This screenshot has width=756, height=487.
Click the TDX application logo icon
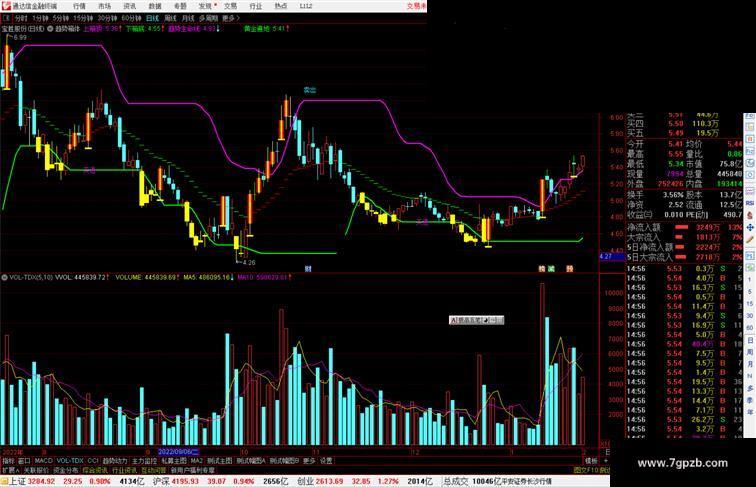pyautogui.click(x=6, y=6)
